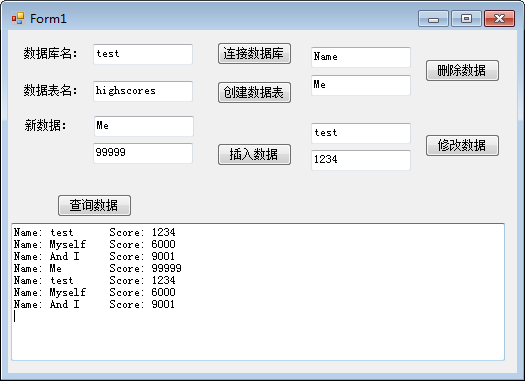
Task: Focus the delete field containing Name
Action: click(361, 57)
